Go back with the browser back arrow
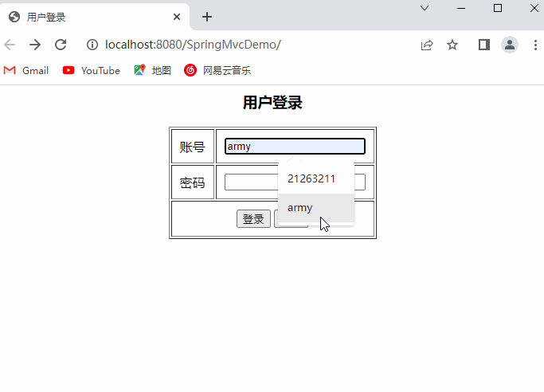Image resolution: width=544 pixels, height=392 pixels. pyautogui.click(x=10, y=45)
